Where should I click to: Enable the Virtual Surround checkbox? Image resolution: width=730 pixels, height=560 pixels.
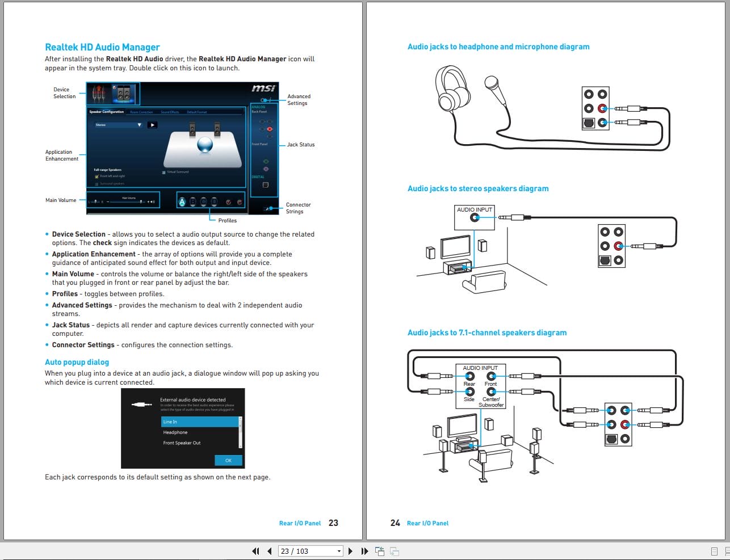coord(163,172)
